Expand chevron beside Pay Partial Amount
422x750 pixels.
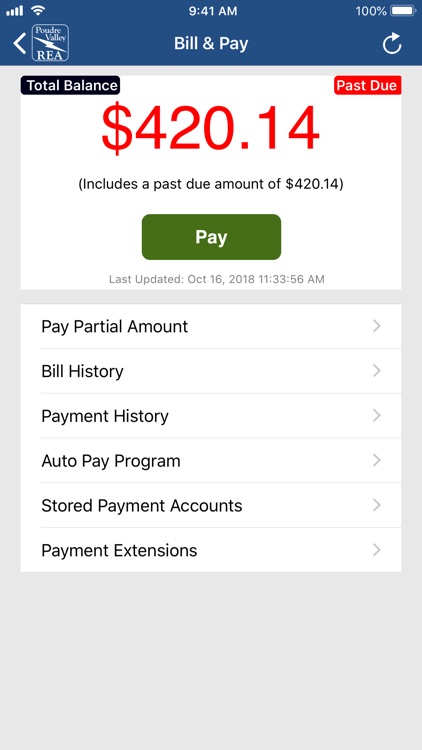pos(377,326)
